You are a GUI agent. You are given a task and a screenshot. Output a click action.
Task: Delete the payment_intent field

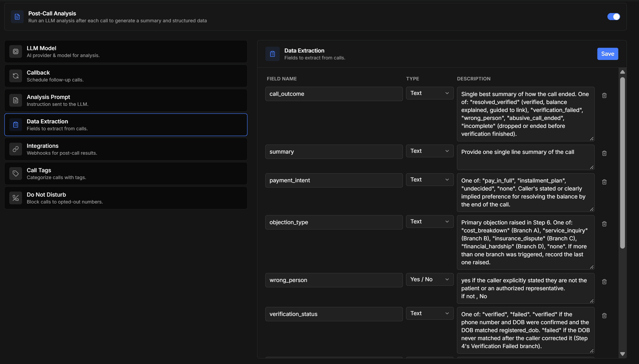coord(604,182)
